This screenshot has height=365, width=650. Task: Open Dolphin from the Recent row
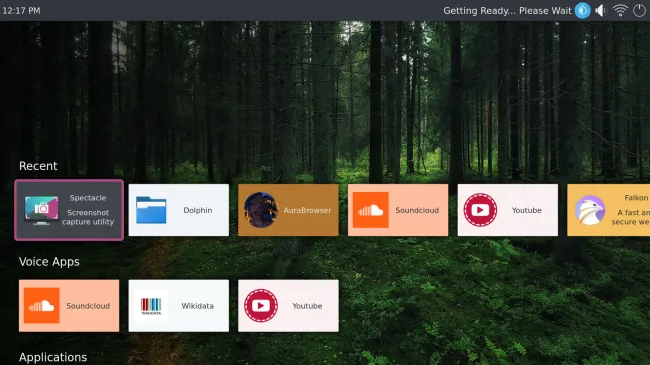pos(179,210)
